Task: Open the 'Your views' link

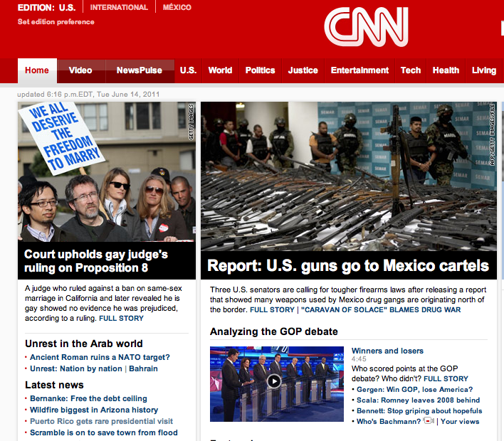Action: [460, 422]
